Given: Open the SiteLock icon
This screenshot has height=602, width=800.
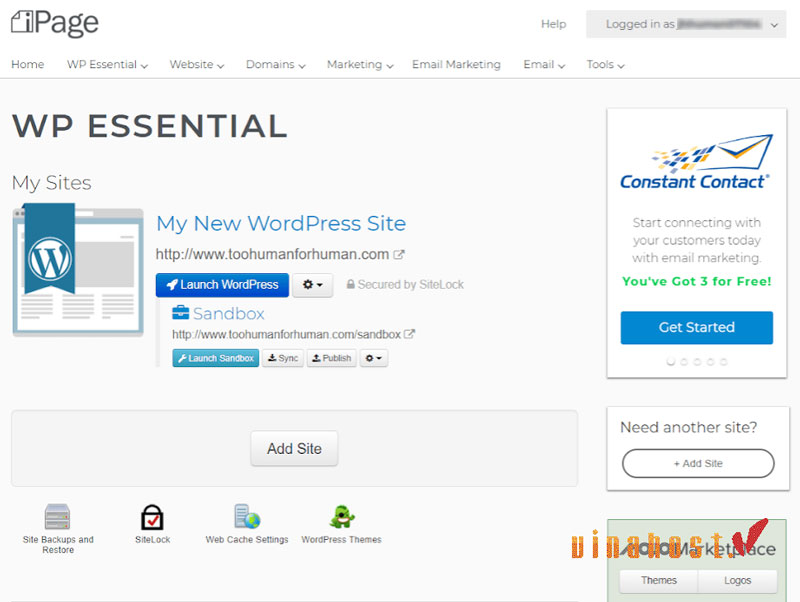Looking at the screenshot, I should point(152,517).
